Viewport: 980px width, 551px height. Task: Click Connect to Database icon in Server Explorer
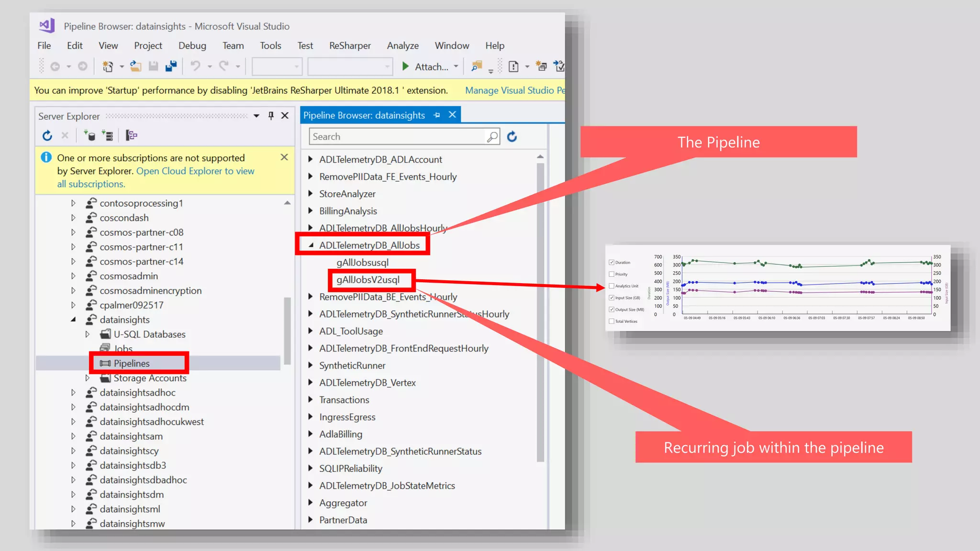tap(89, 136)
